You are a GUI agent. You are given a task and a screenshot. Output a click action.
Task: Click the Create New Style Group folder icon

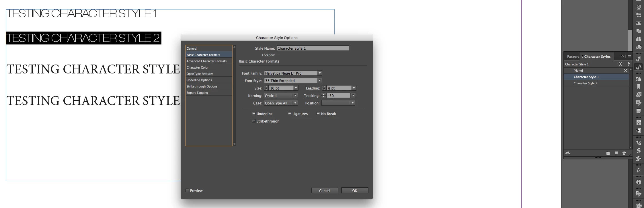point(608,153)
